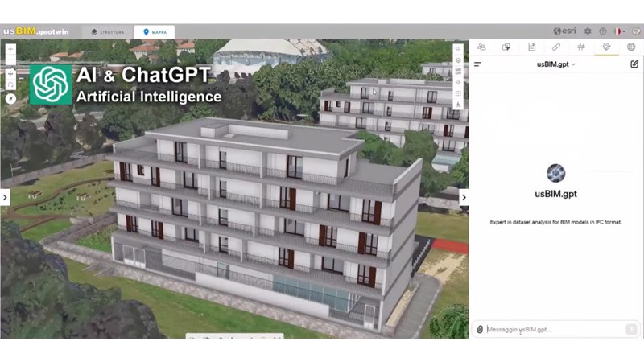Open the document panel icon
Image resolution: width=644 pixels, height=362 pixels.
coord(531,47)
